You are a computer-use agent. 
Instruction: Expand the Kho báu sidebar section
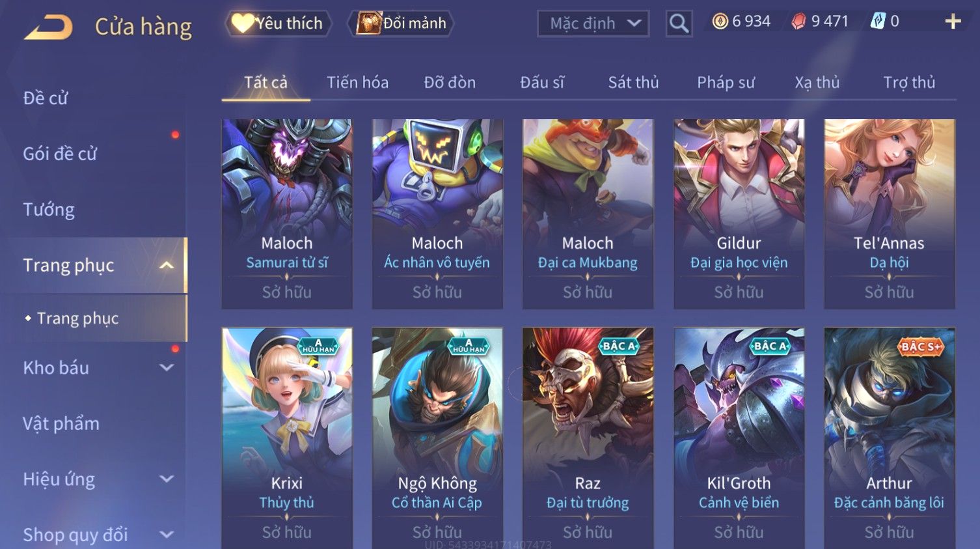(167, 367)
